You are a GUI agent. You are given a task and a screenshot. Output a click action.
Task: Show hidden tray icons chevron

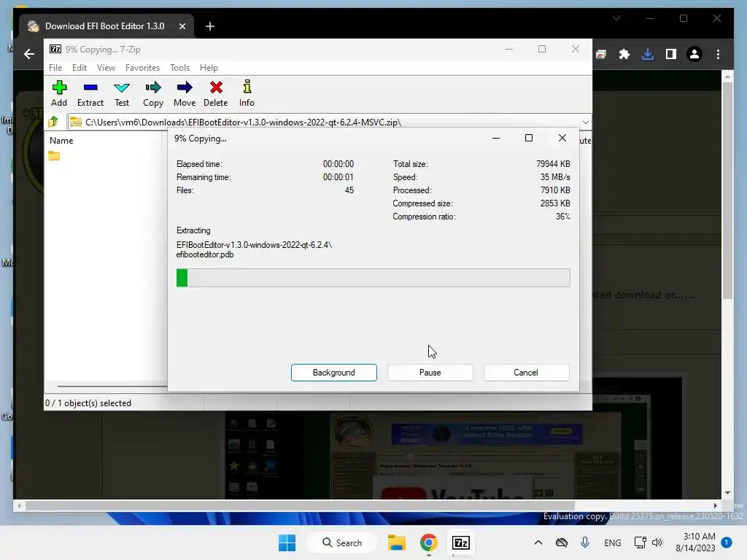pos(538,542)
